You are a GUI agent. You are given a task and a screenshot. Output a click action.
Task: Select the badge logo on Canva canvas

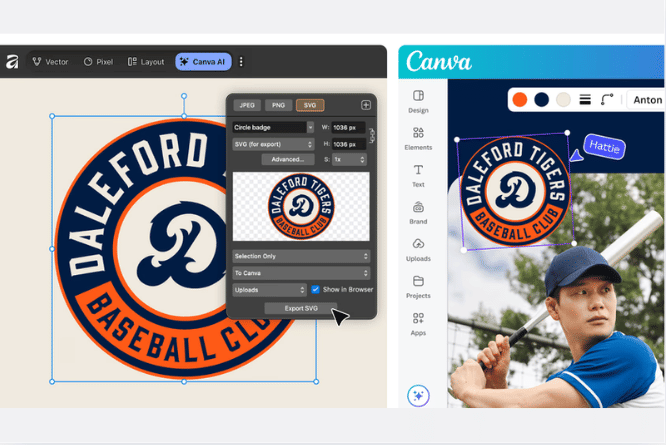[x=515, y=191]
